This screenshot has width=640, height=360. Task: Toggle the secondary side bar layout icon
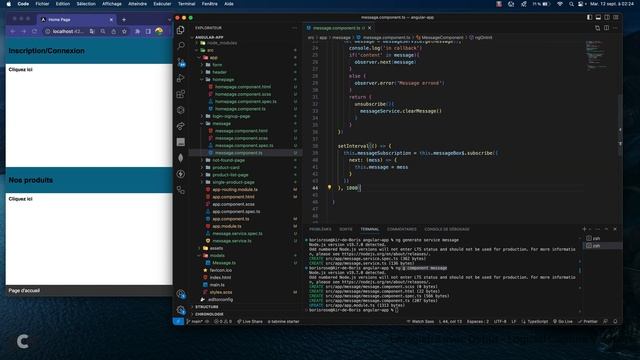click(x=607, y=17)
